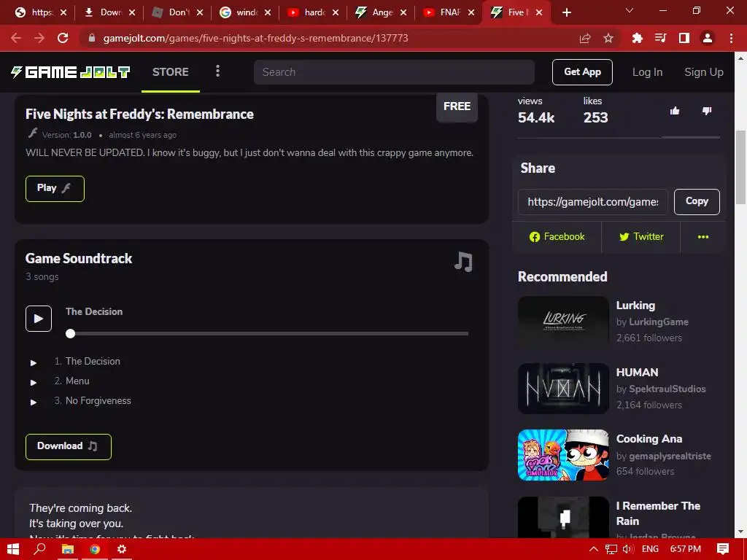Click the share this page icon
Screen dimensions: 747x560
tap(584, 38)
